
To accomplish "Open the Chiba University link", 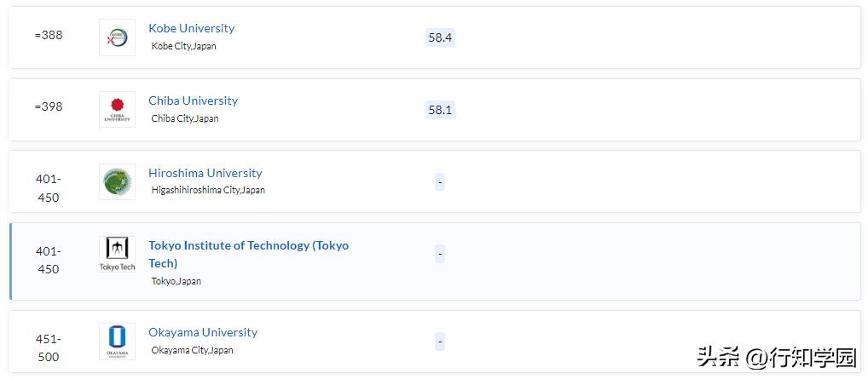I will pos(193,100).
